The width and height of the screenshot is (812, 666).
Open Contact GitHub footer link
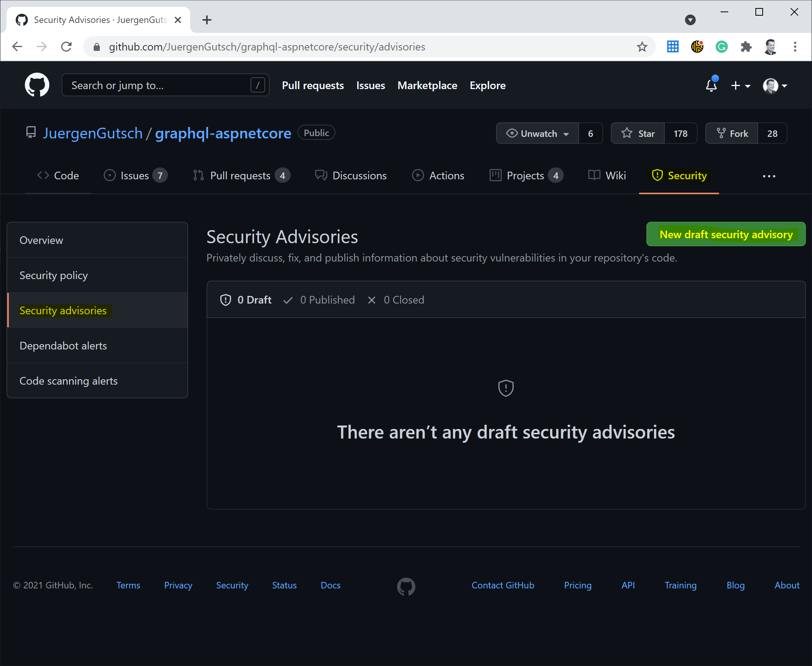(503, 585)
